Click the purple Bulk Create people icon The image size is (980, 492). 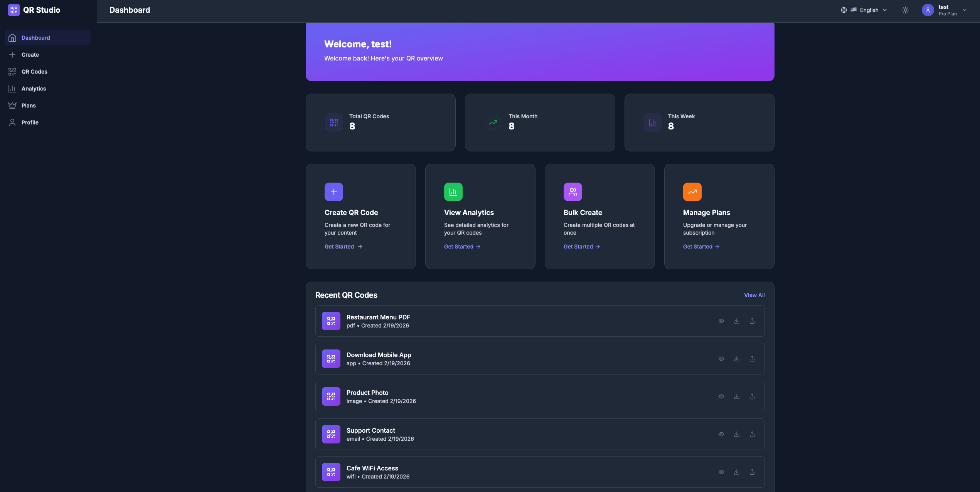573,192
